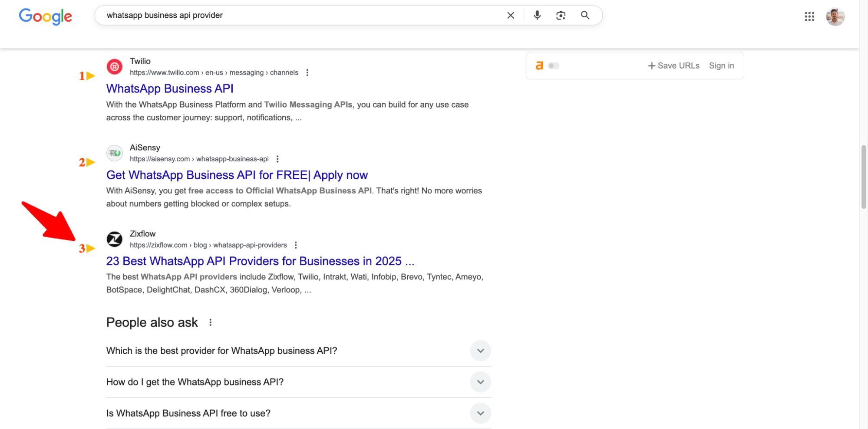Open 'WhatsApp Business API' Twilio link
Image resolution: width=868 pixels, height=429 pixels.
[170, 88]
